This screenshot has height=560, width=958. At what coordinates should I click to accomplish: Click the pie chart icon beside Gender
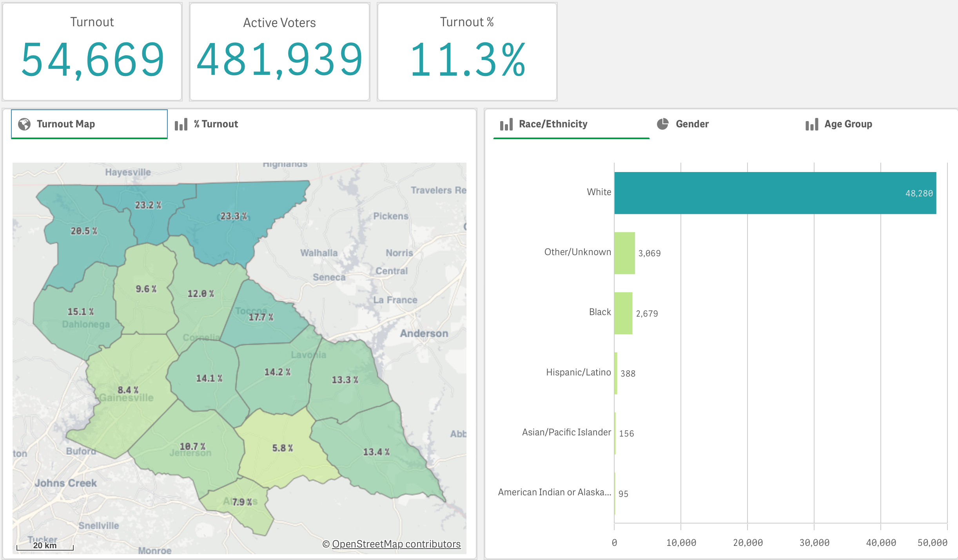(x=662, y=124)
